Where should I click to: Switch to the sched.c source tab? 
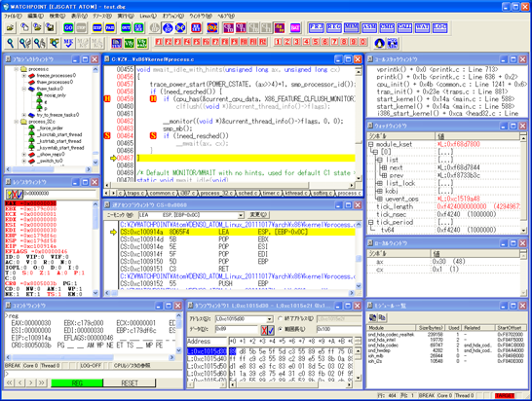[x=247, y=194]
